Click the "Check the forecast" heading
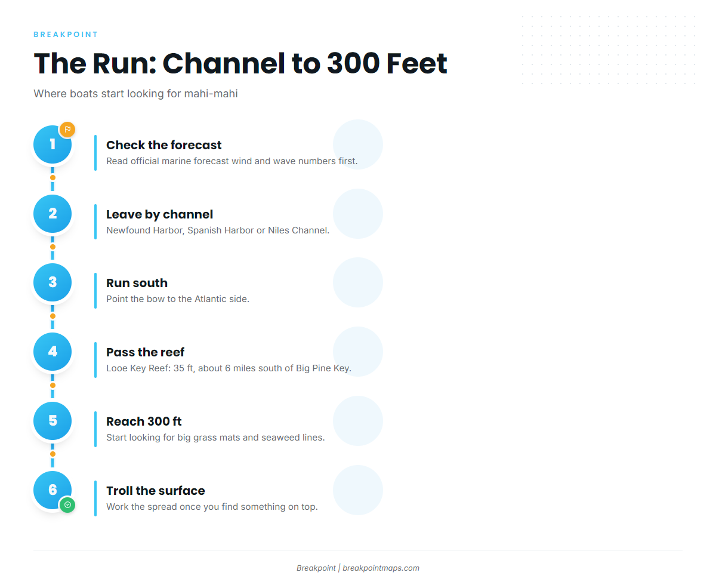Screen dimensions: 716x588 click(164, 145)
